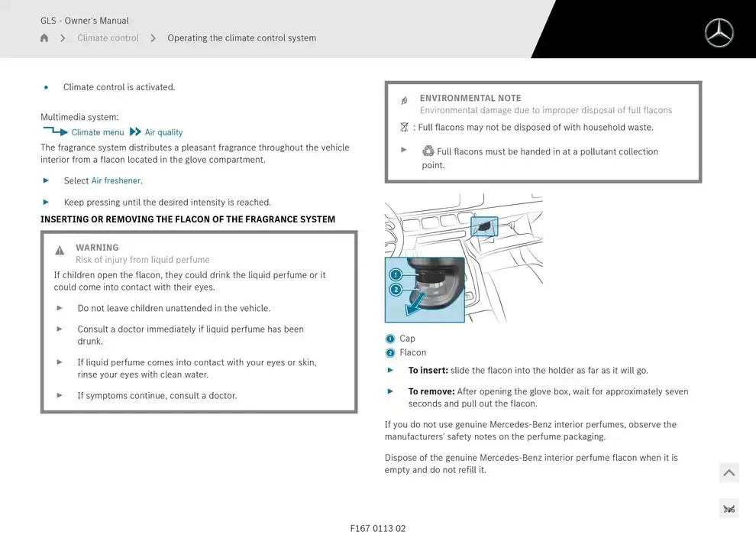The width and height of the screenshot is (756, 535).
Task: Select 'Operating the climate control system' breadcrumb
Action: 241,38
